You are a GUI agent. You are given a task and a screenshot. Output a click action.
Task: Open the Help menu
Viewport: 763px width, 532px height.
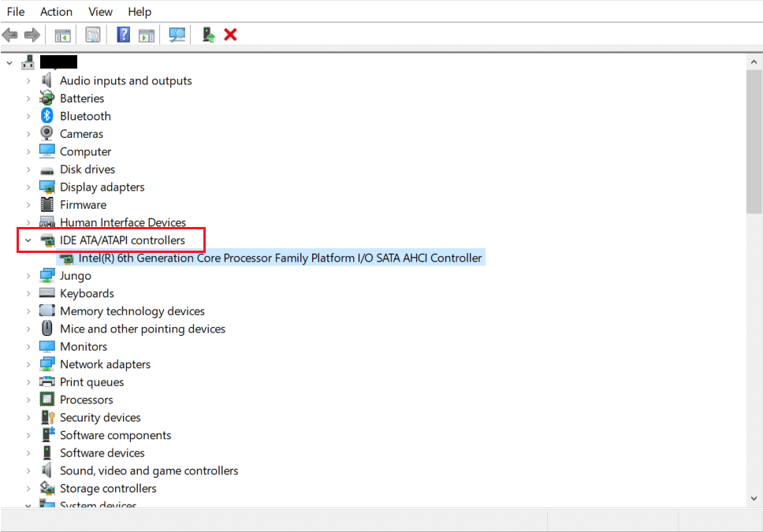(140, 11)
